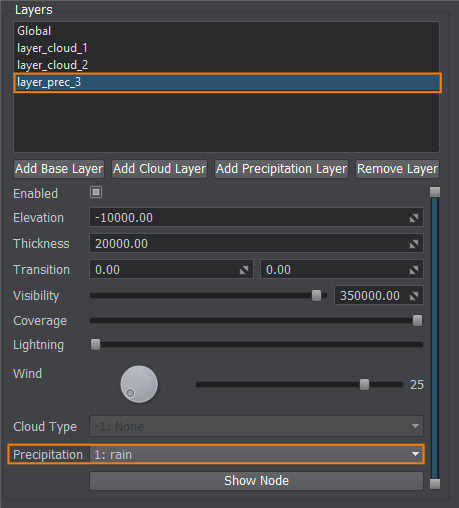Click second Transition field's arrow icon
The width and height of the screenshot is (459, 508).
(x=414, y=270)
